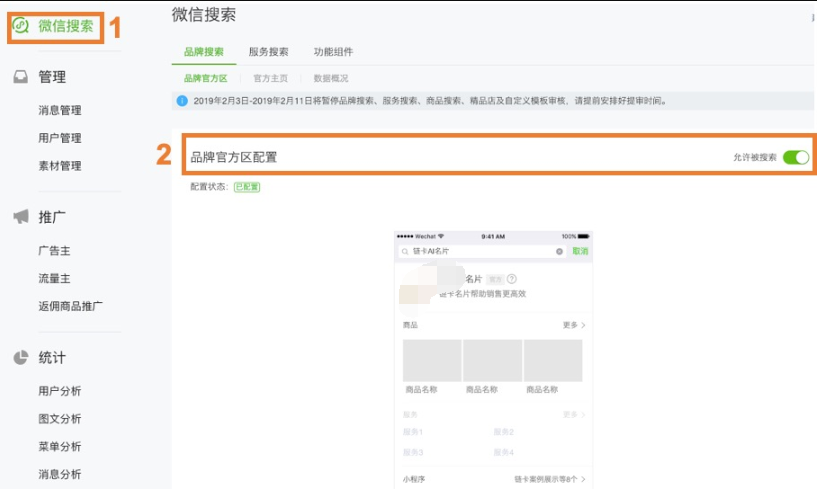This screenshot has height=489, width=817.
Task: Click the 统计 section heading
Action: point(52,358)
